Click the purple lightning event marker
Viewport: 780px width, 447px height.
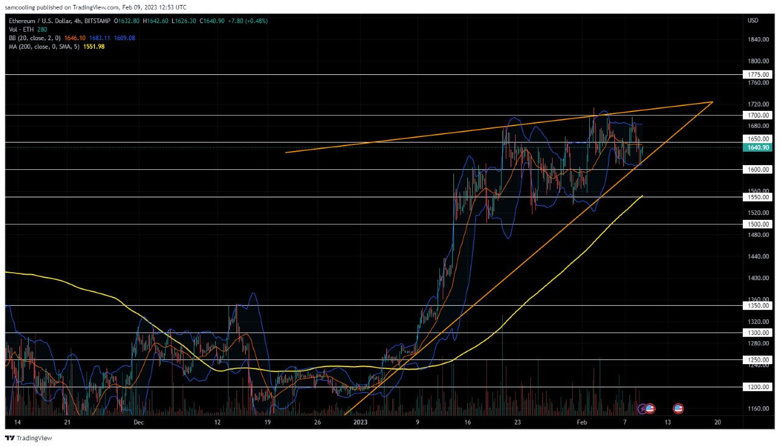[643, 409]
